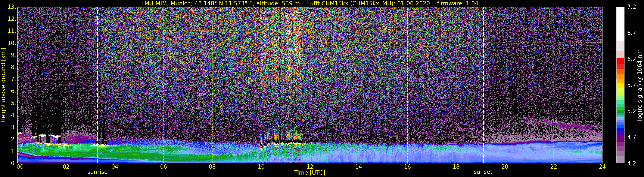Click the 4.7 value on the colorbar
The width and height of the screenshot is (644, 177).
click(x=632, y=137)
